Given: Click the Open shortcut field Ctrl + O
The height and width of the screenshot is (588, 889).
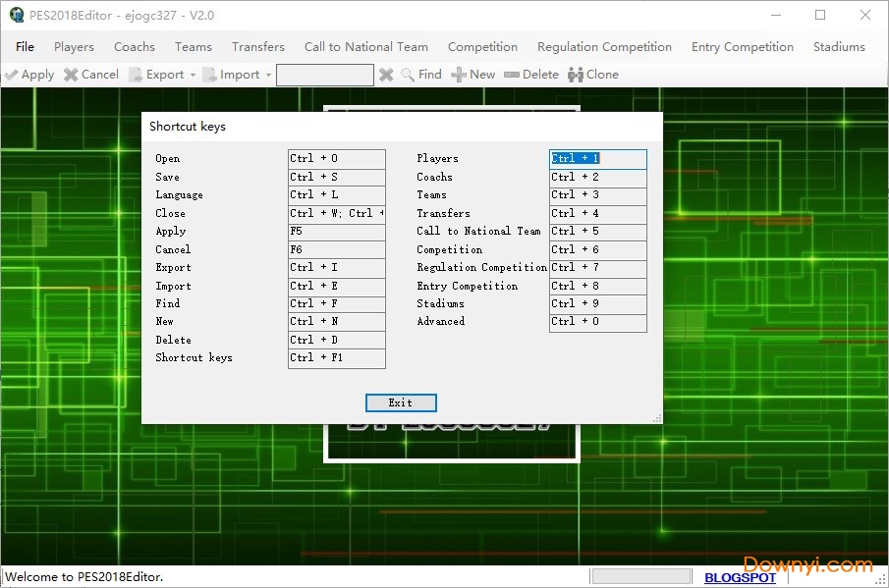Looking at the screenshot, I should 336,158.
